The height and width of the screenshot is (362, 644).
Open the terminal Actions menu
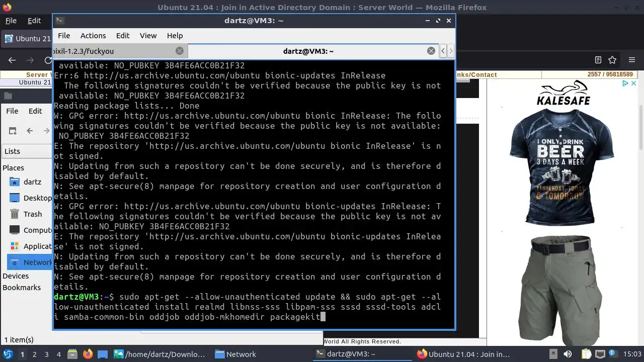[93, 36]
